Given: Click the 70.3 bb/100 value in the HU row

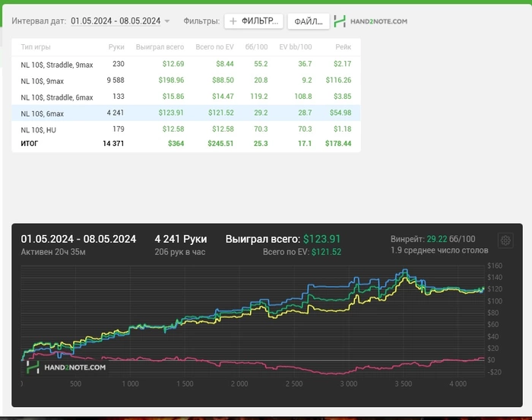Looking at the screenshot, I should coord(261,129).
